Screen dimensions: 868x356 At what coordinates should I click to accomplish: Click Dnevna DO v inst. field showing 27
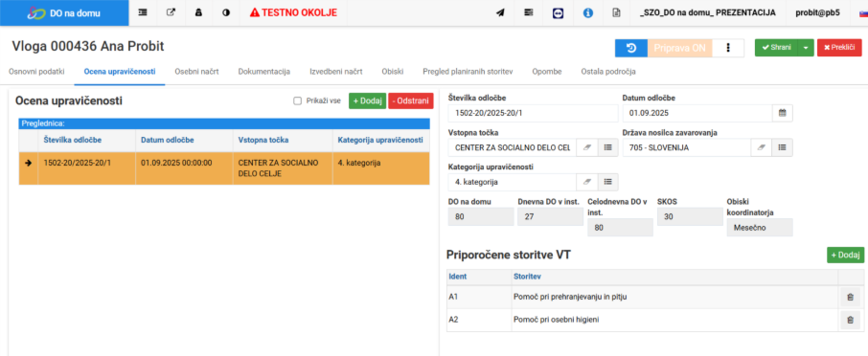pos(550,216)
